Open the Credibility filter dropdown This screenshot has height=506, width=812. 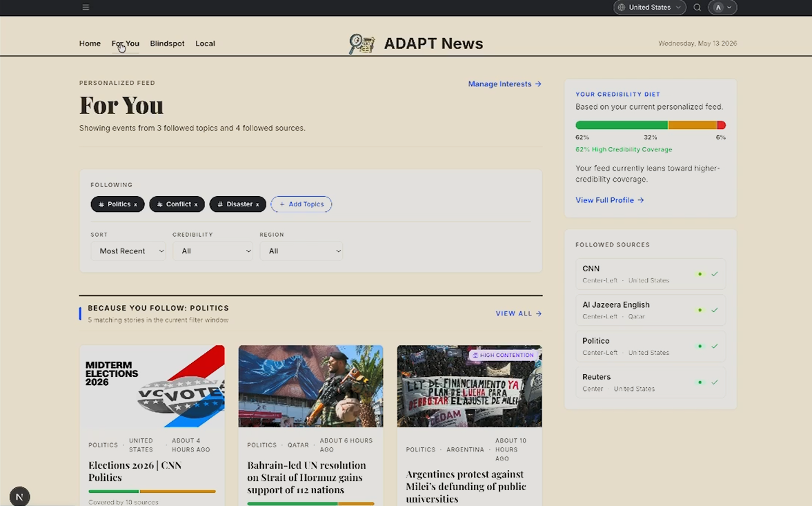[x=213, y=251]
